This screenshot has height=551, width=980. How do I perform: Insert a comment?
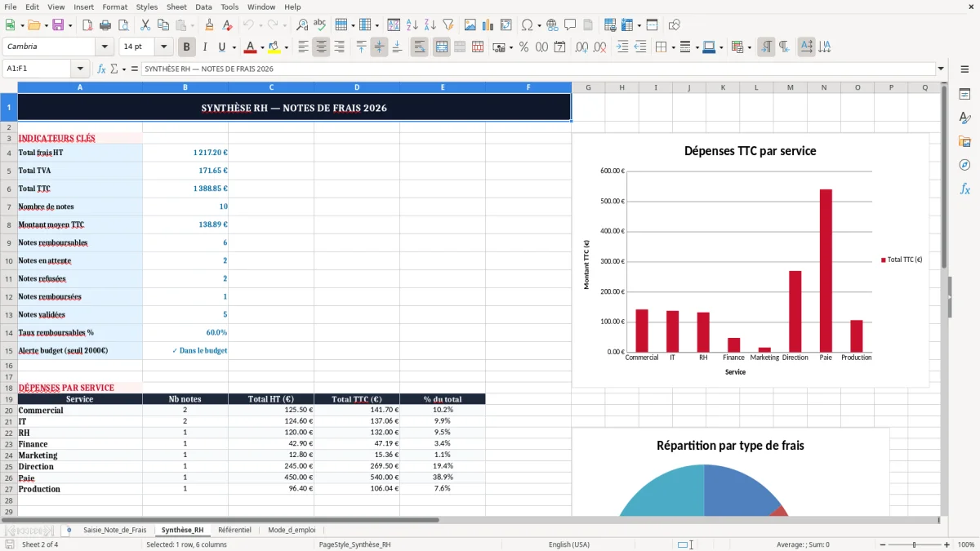pyautogui.click(x=570, y=25)
